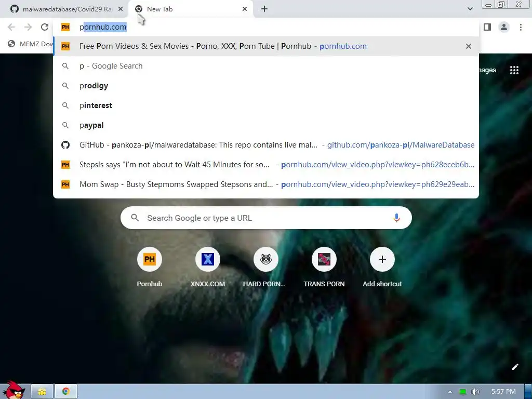Open the tab search chevron
Viewport: 532px width, 399px height.
click(x=470, y=9)
